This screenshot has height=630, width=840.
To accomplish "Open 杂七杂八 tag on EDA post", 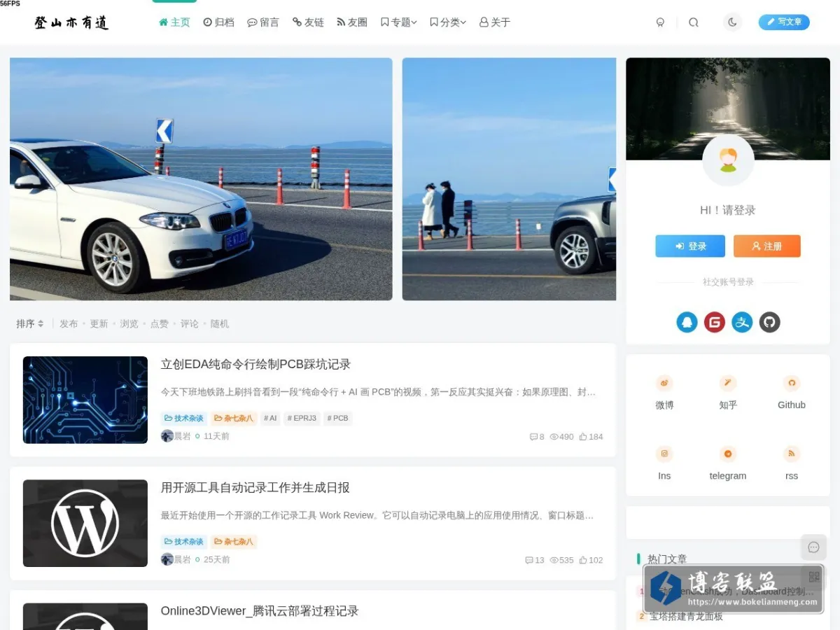I will (x=234, y=418).
